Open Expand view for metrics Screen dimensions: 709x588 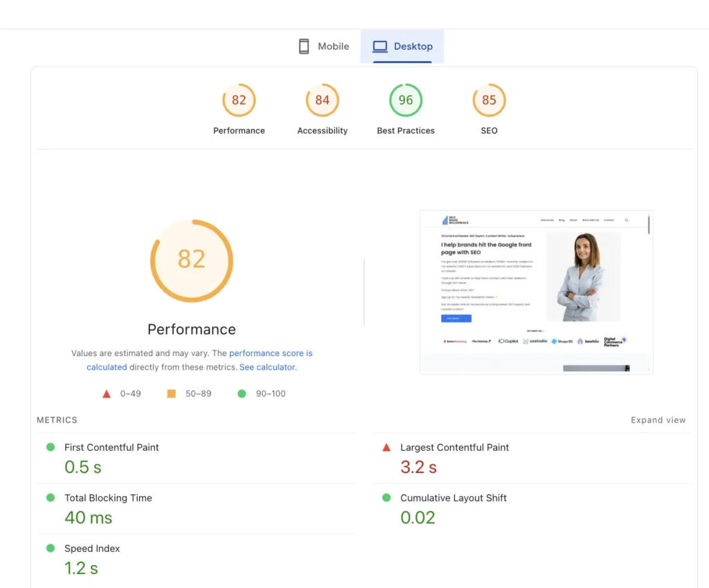coord(658,420)
